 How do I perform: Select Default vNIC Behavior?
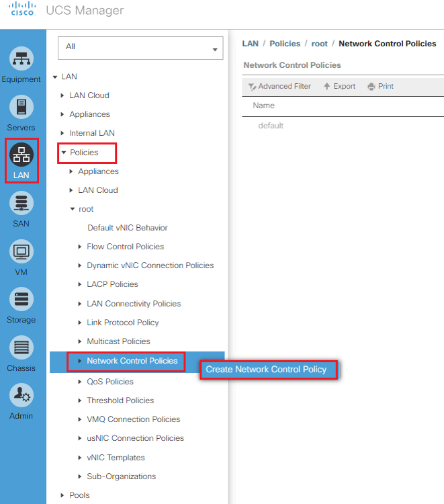point(128,228)
